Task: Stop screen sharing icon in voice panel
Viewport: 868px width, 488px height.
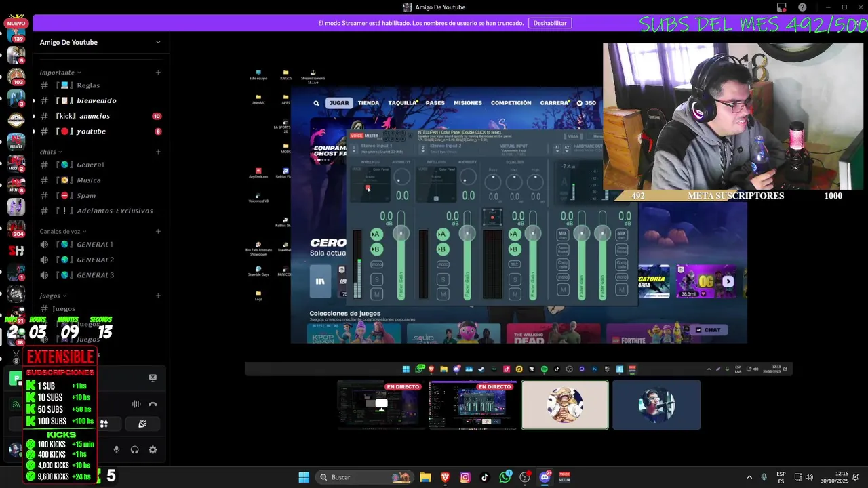Action: pyautogui.click(x=153, y=378)
